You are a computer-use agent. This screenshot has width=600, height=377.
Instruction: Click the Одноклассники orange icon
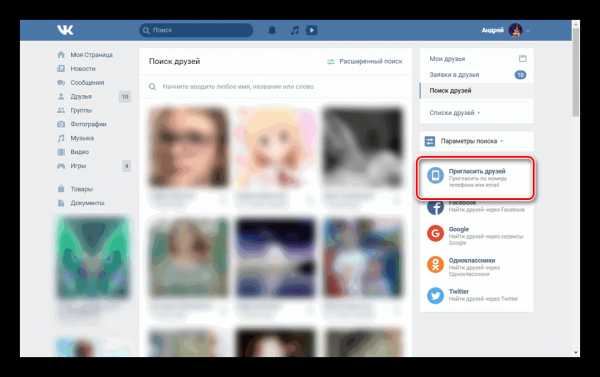[x=435, y=264]
